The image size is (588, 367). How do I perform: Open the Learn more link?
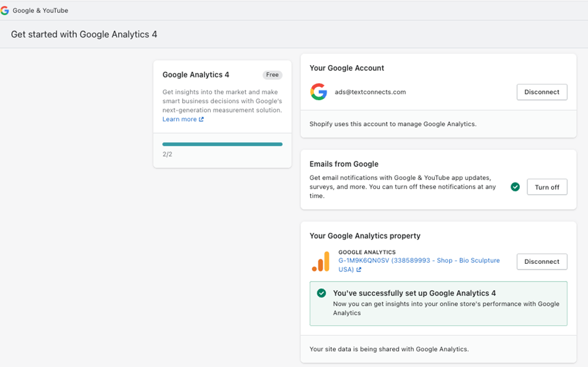point(180,119)
